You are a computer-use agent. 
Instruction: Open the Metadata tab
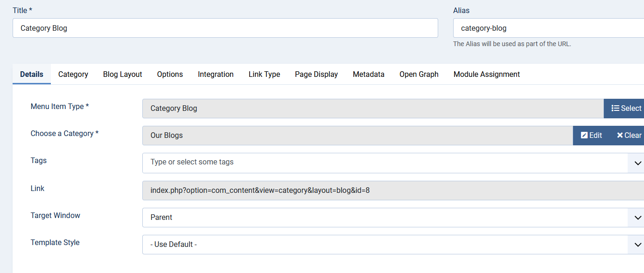369,75
